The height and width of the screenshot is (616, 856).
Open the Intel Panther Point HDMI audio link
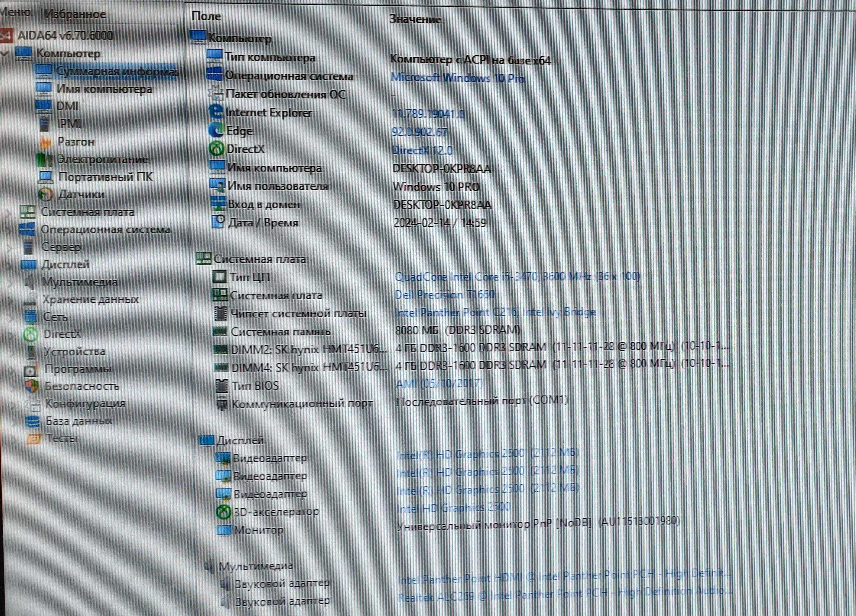tap(564, 577)
